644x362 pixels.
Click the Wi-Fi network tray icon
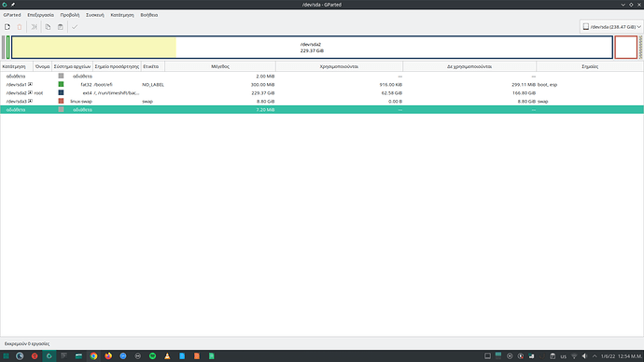tap(574, 356)
